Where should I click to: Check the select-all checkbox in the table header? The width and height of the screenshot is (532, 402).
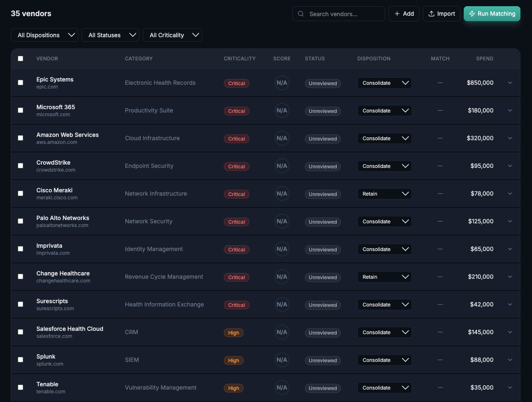[20, 58]
